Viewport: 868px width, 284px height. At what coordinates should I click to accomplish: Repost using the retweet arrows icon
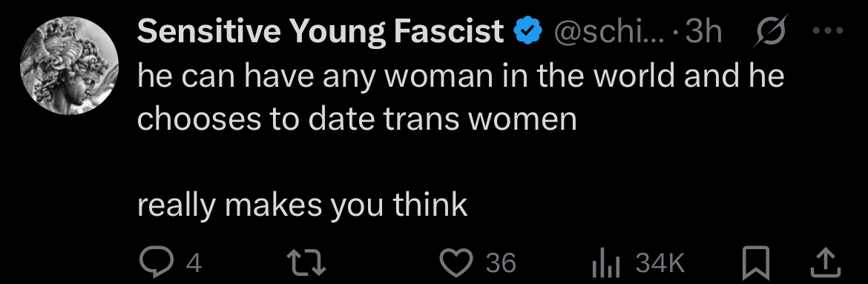306,263
